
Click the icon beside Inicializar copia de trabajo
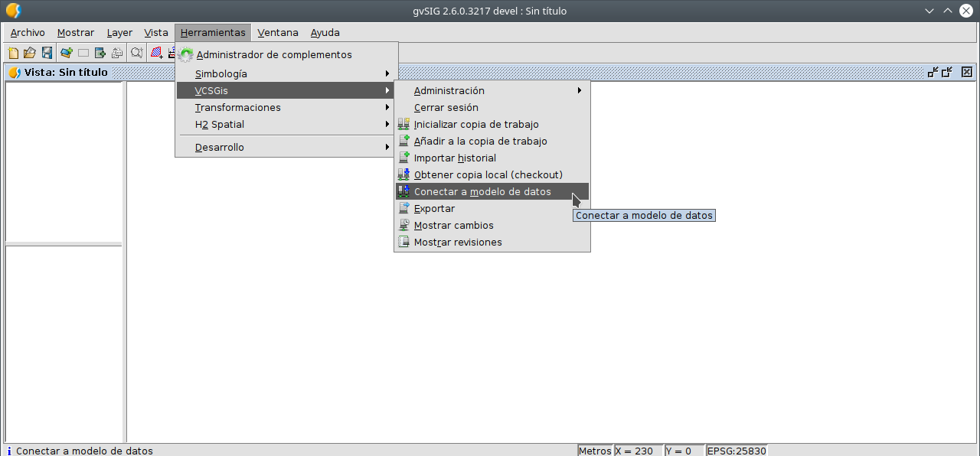tap(403, 124)
